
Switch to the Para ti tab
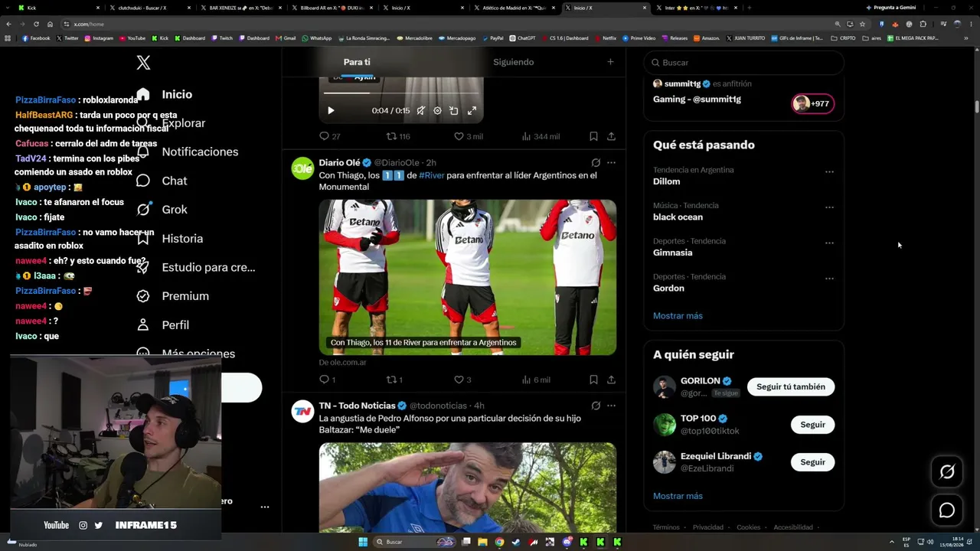coord(357,62)
